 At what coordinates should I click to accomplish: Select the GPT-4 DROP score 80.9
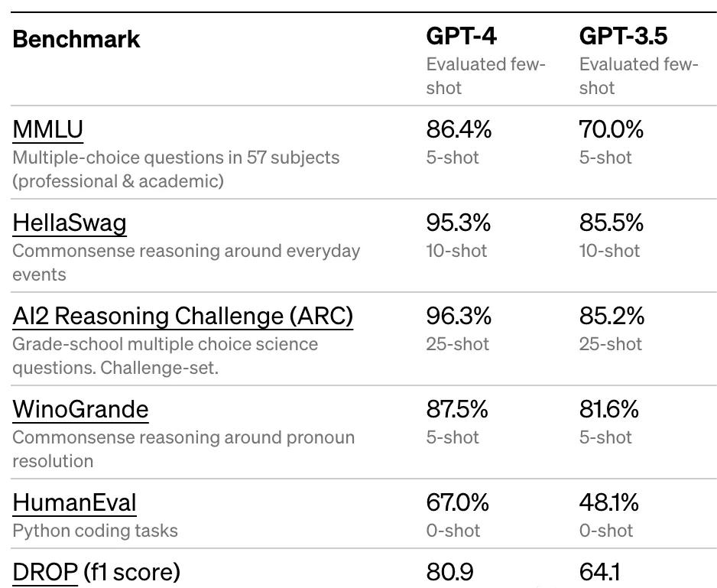tap(450, 572)
